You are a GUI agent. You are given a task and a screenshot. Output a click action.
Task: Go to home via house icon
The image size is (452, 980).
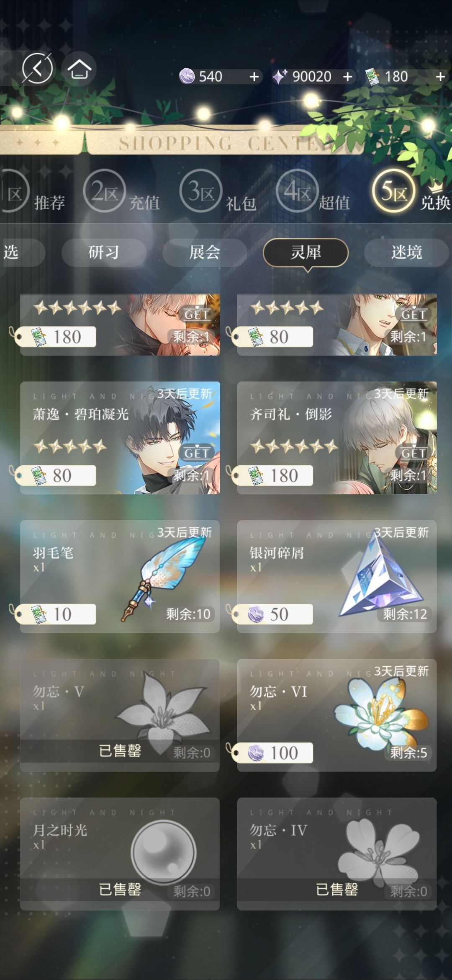coord(79,69)
